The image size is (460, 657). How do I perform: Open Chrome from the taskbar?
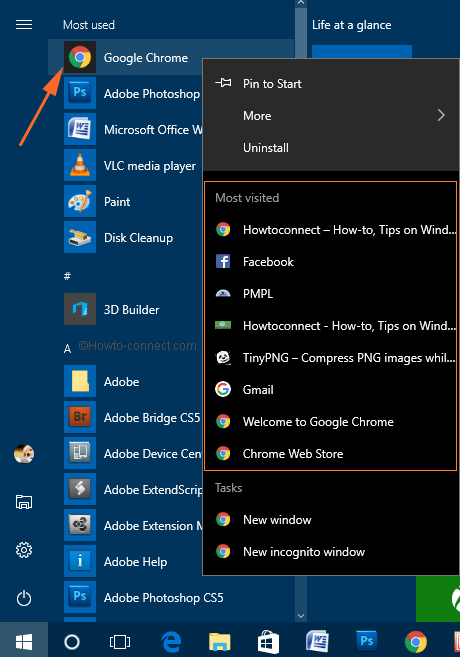pyautogui.click(x=416, y=641)
